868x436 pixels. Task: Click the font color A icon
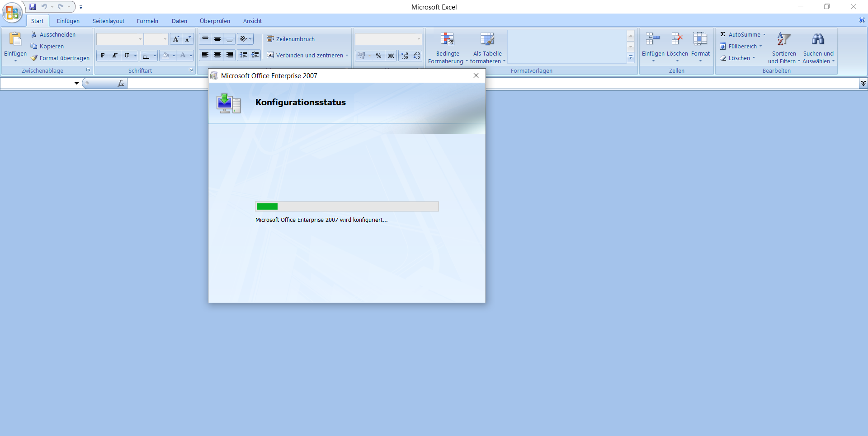pos(183,56)
